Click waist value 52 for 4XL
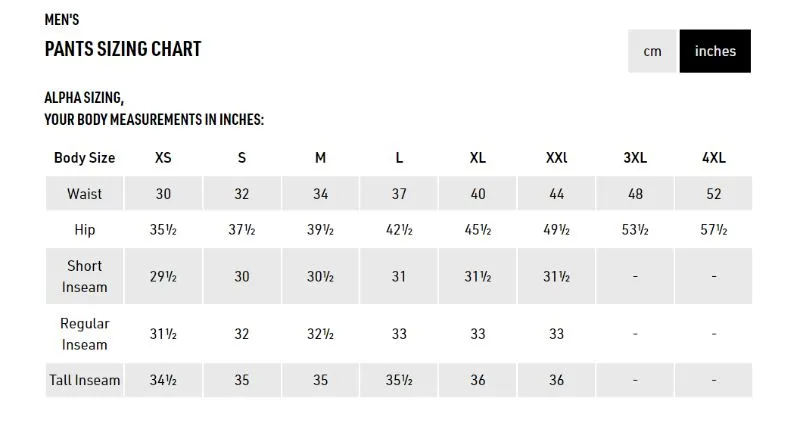This screenshot has height=423, width=800. (x=714, y=194)
